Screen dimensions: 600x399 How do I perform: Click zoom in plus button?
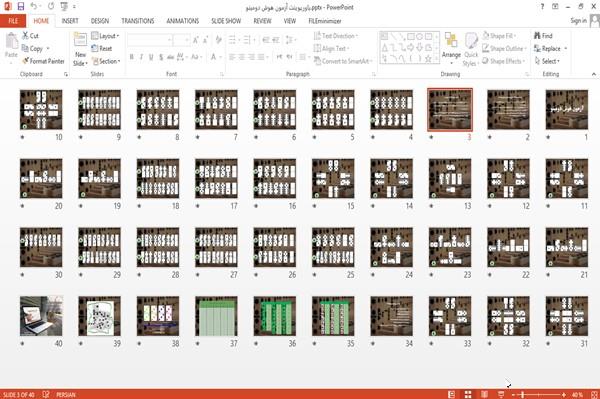564,394
